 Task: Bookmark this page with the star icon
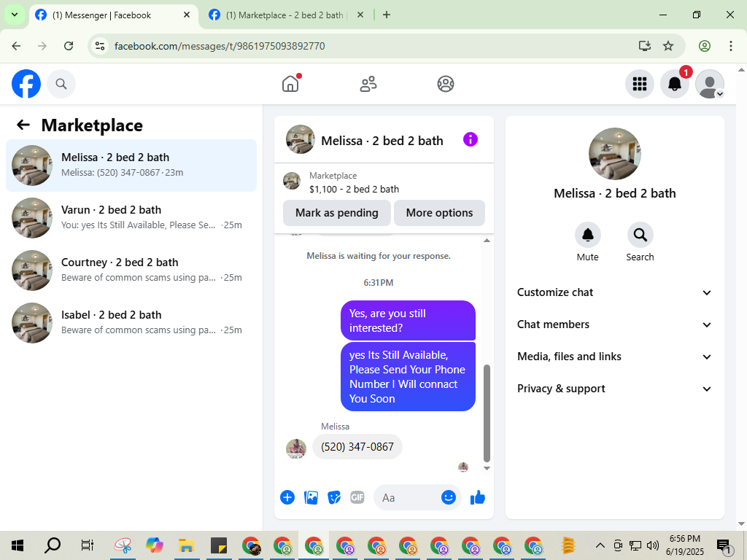[x=668, y=46]
